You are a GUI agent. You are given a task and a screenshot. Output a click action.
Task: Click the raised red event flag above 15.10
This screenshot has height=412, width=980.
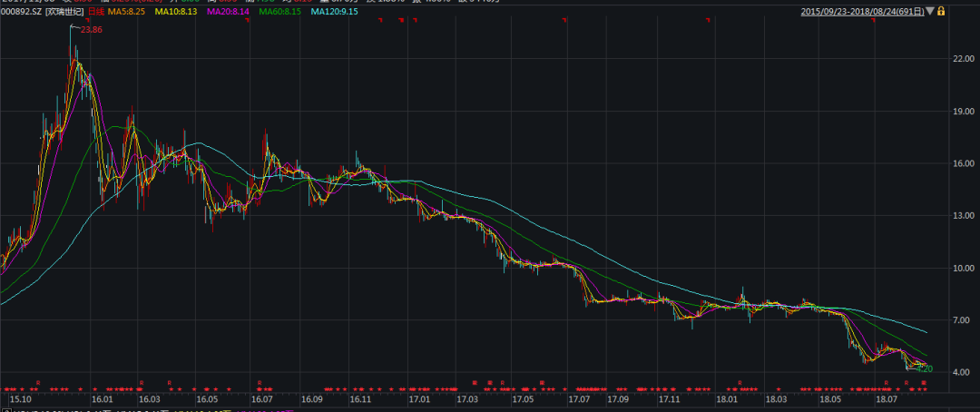click(38, 381)
